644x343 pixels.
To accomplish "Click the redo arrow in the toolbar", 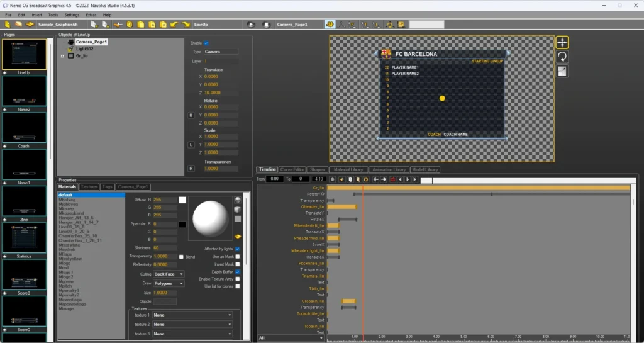I will click(x=186, y=25).
